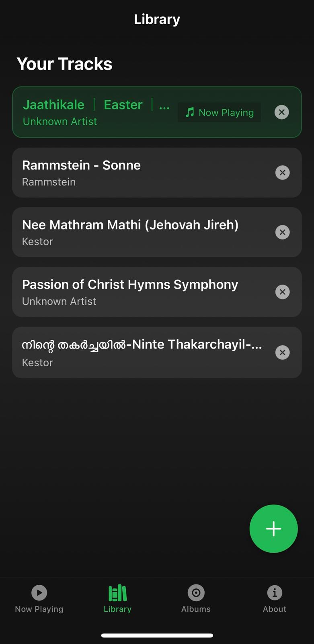Tap the green add track button
Screen dimensions: 314x644
click(273, 528)
